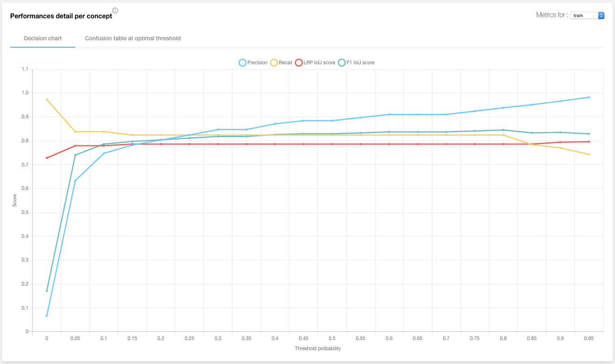The width and height of the screenshot is (615, 364).
Task: Click the blue Precision legend circle
Action: pyautogui.click(x=243, y=63)
